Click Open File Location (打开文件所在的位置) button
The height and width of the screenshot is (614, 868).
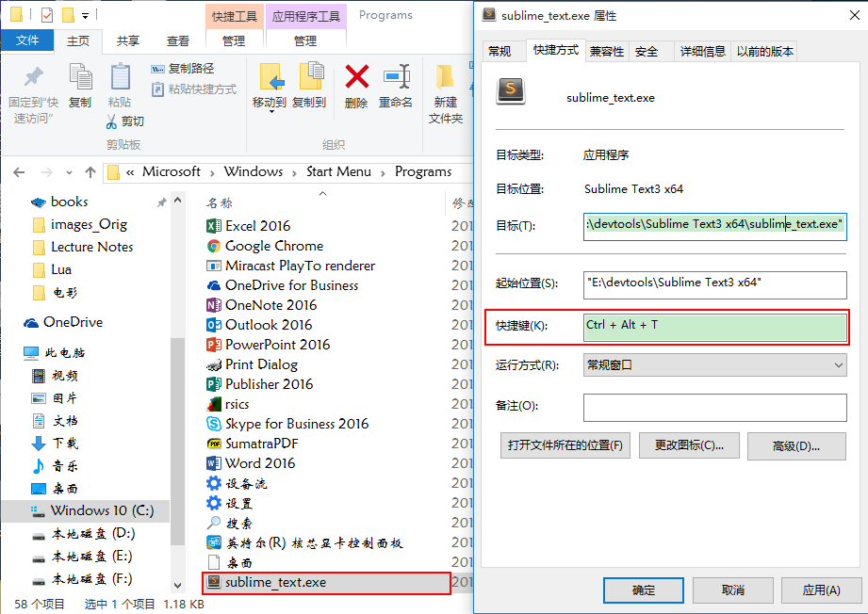565,445
